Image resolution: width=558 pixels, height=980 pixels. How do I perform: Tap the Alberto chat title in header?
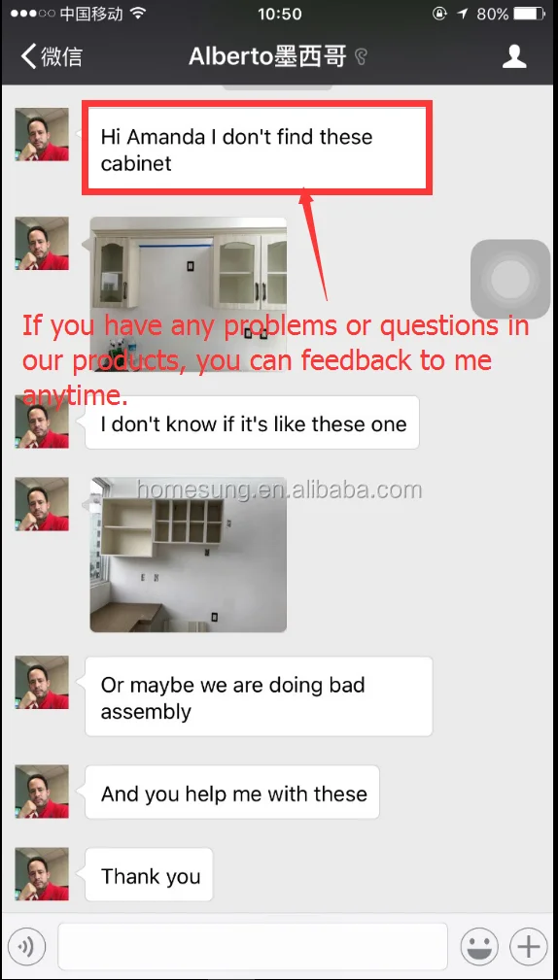tap(267, 57)
